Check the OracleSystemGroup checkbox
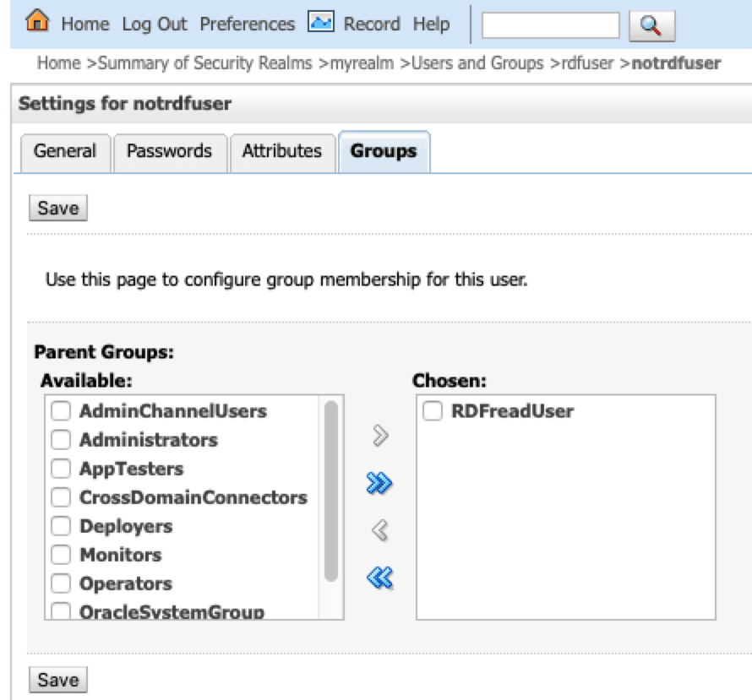 61,610
